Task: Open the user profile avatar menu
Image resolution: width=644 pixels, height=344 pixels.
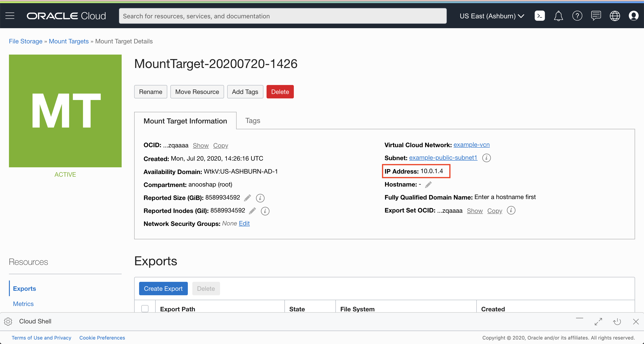Action: pos(633,16)
